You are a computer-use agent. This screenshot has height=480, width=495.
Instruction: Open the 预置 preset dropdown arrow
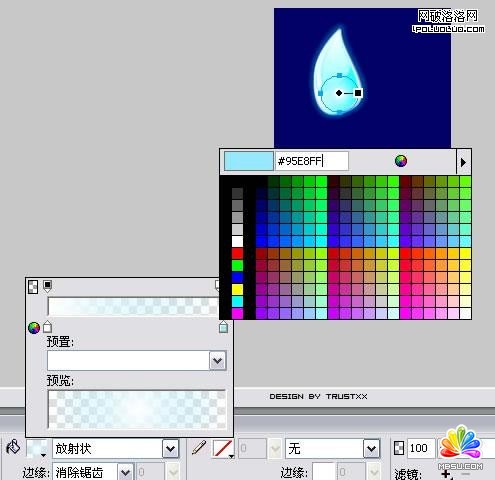pos(218,360)
